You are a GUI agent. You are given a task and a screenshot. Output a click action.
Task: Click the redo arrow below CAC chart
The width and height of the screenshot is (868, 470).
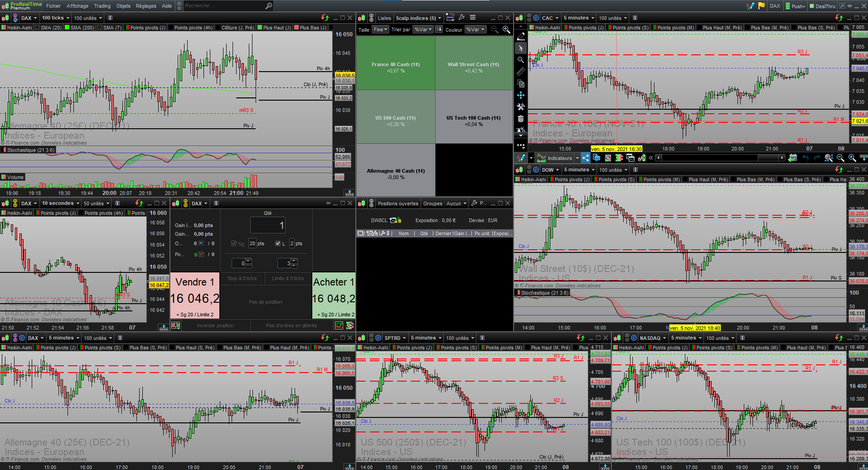click(817, 158)
